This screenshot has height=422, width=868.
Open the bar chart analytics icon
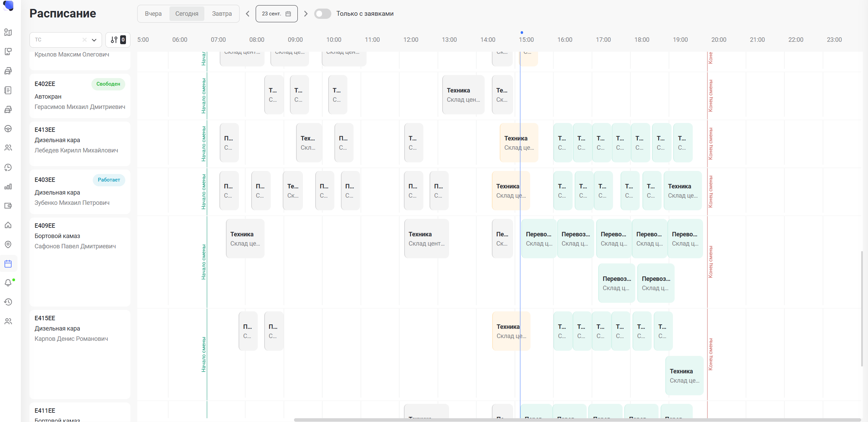point(8,187)
